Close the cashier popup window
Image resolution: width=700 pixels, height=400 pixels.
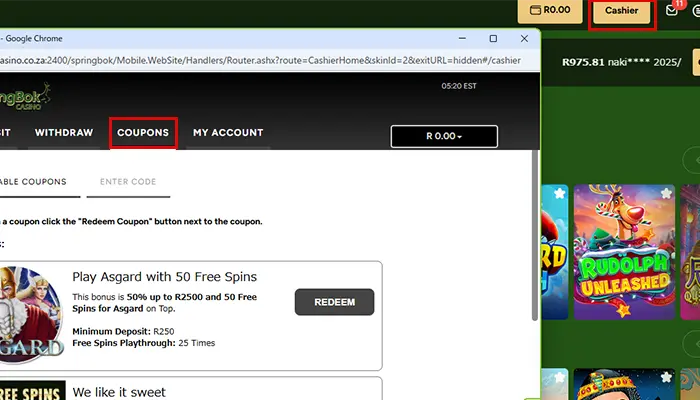[524, 39]
